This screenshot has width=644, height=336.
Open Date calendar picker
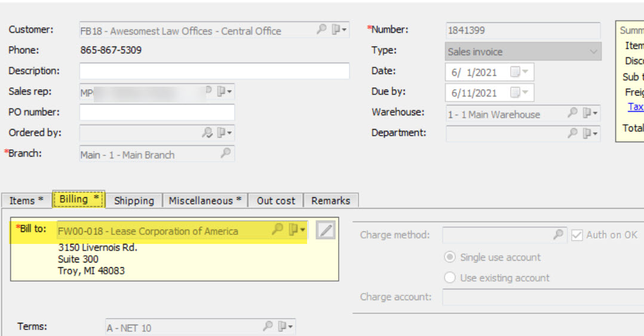pos(519,72)
